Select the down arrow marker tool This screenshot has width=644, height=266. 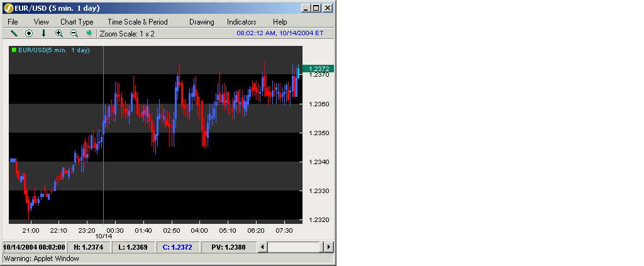click(43, 34)
